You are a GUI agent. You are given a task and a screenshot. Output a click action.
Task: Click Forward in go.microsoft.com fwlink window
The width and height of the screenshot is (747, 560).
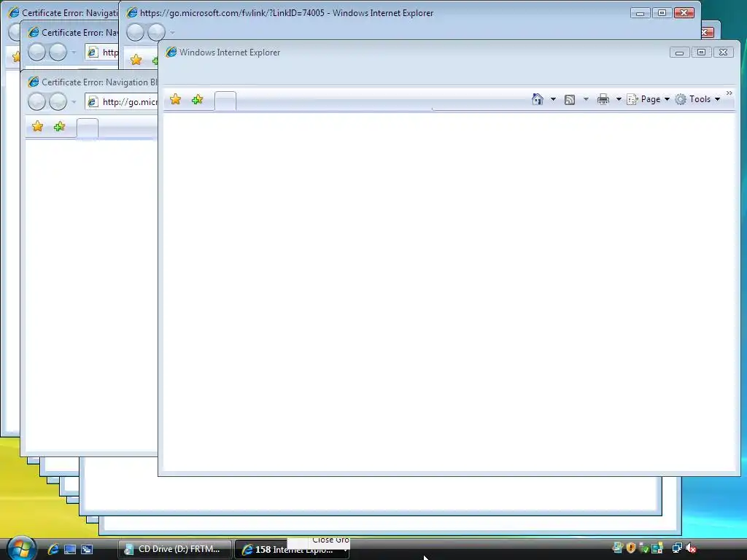(x=156, y=32)
